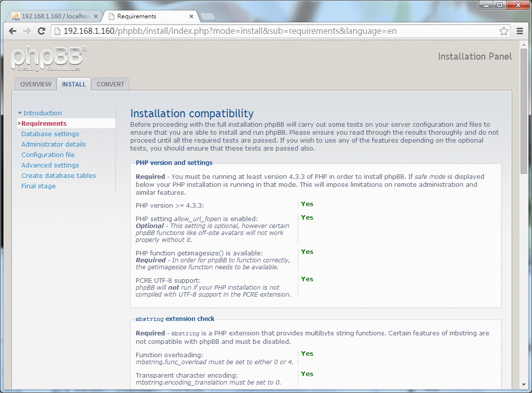Click the mbstring extension check legend
Screen dimensions: 532x393
175,319
